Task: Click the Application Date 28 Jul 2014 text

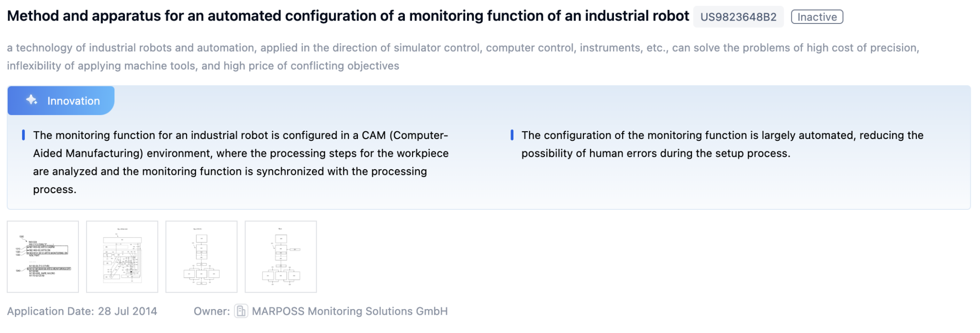Action: pos(81,311)
